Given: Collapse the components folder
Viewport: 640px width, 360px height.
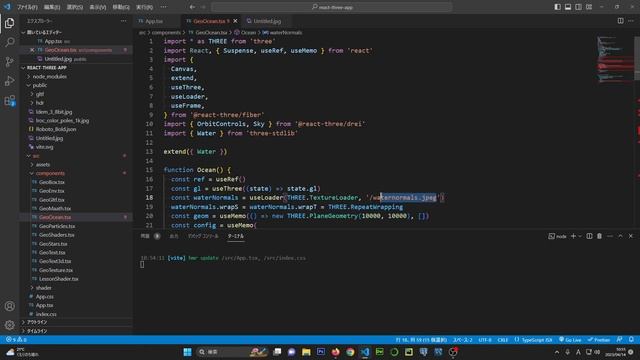Looking at the screenshot, I should coord(76,173).
